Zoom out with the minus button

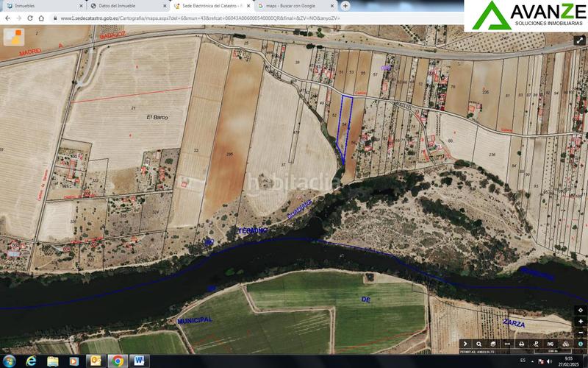[x=581, y=332]
